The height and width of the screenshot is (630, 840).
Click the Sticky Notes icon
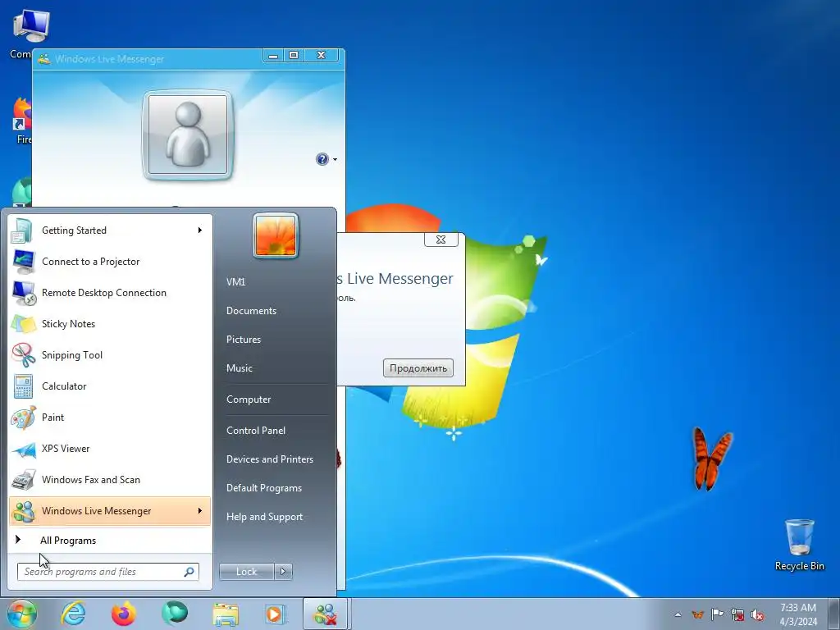click(x=23, y=324)
